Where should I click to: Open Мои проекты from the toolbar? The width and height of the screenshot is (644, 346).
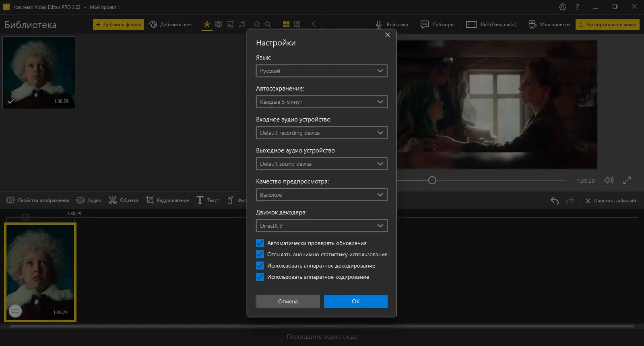pos(549,25)
